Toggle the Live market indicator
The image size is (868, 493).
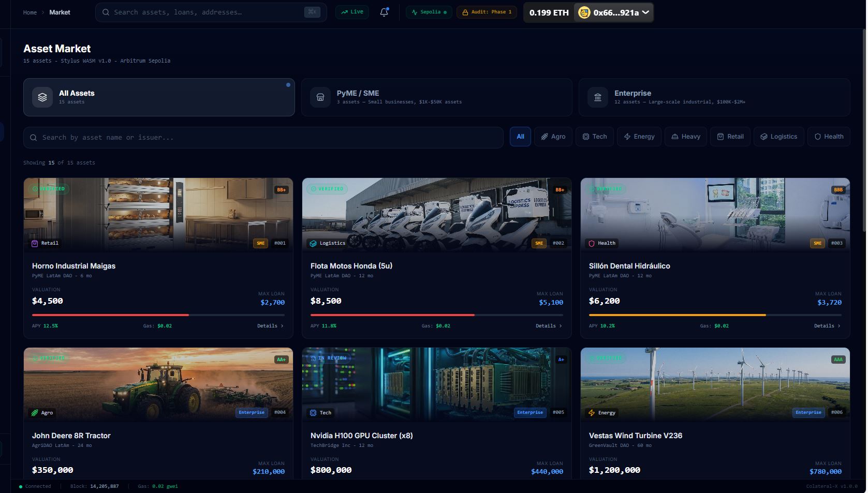click(x=352, y=12)
